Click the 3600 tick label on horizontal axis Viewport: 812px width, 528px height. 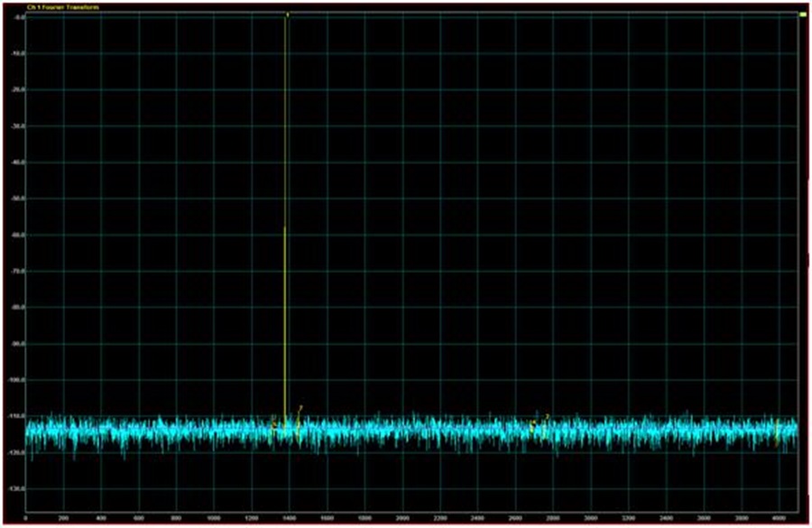pyautogui.click(x=704, y=518)
